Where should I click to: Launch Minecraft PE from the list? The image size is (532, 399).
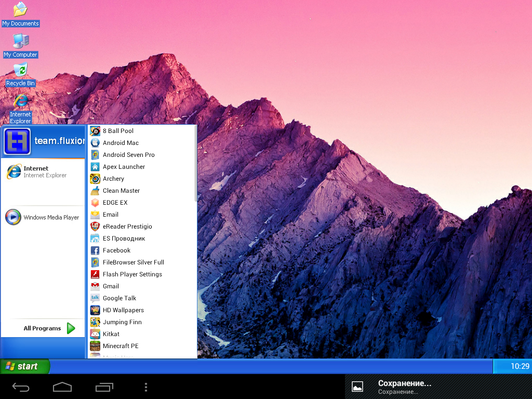(142, 346)
